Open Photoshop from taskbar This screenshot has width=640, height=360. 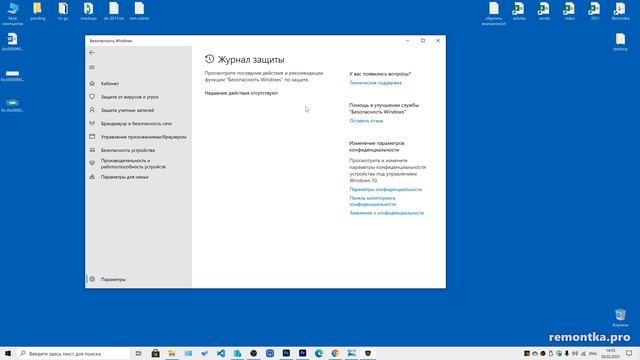point(286,353)
